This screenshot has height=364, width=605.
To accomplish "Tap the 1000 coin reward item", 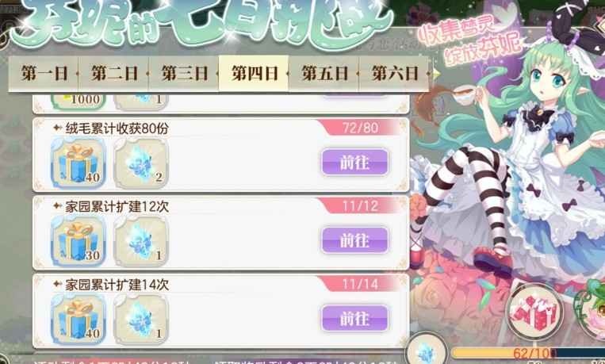I will [x=78, y=102].
